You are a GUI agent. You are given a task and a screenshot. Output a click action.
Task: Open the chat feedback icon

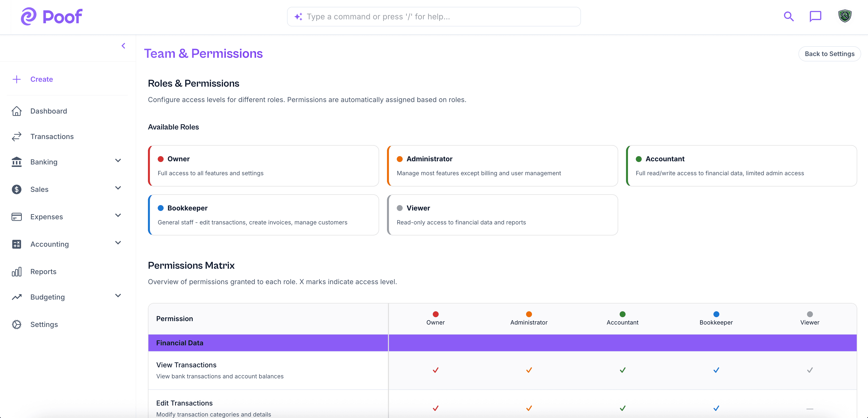[815, 16]
